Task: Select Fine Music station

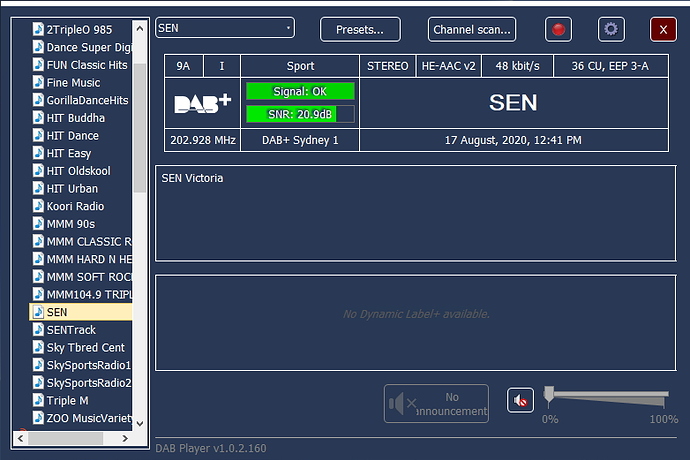Action: tap(66, 82)
